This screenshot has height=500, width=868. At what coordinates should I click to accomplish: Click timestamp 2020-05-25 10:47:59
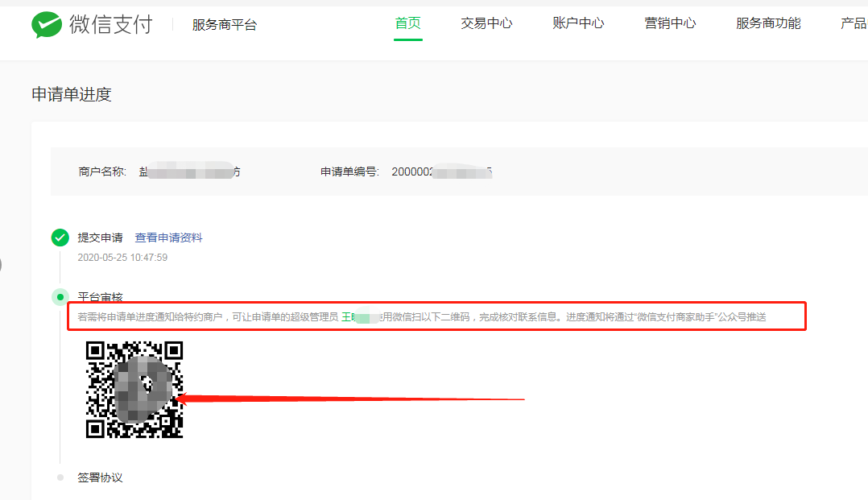pyautogui.click(x=122, y=258)
